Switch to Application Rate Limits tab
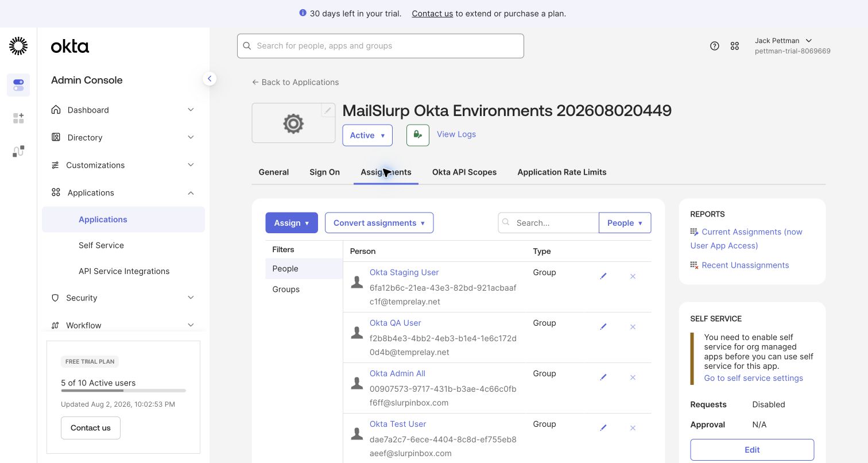 pos(562,172)
